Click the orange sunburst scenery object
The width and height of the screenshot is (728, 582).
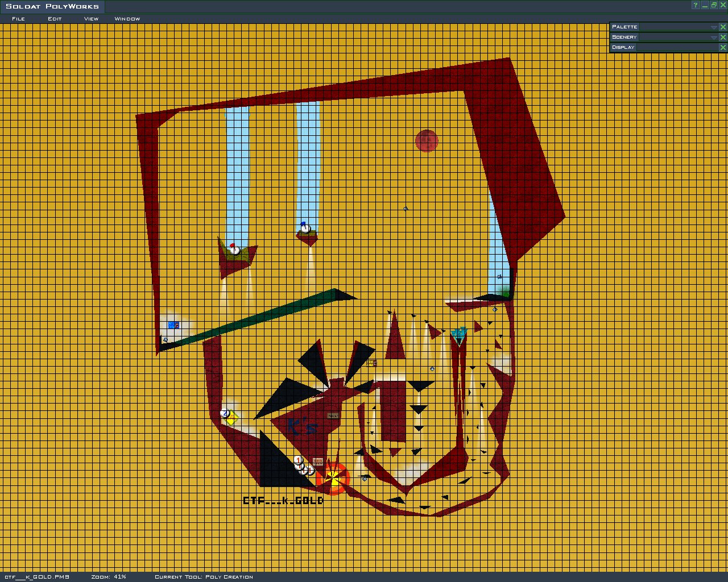(x=333, y=479)
